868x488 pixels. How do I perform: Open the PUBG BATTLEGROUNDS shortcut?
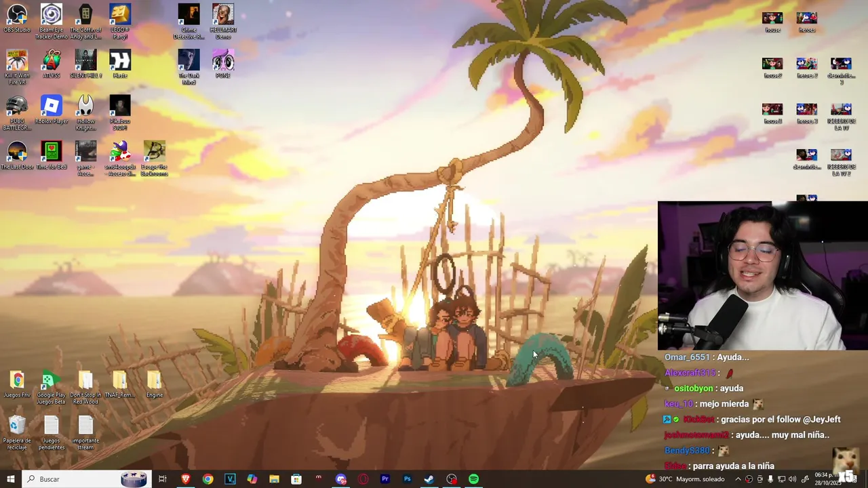coord(17,113)
